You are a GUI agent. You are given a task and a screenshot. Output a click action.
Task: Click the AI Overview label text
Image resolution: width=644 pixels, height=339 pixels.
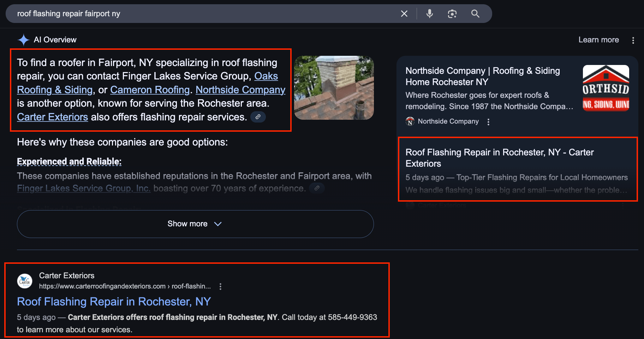(x=55, y=40)
